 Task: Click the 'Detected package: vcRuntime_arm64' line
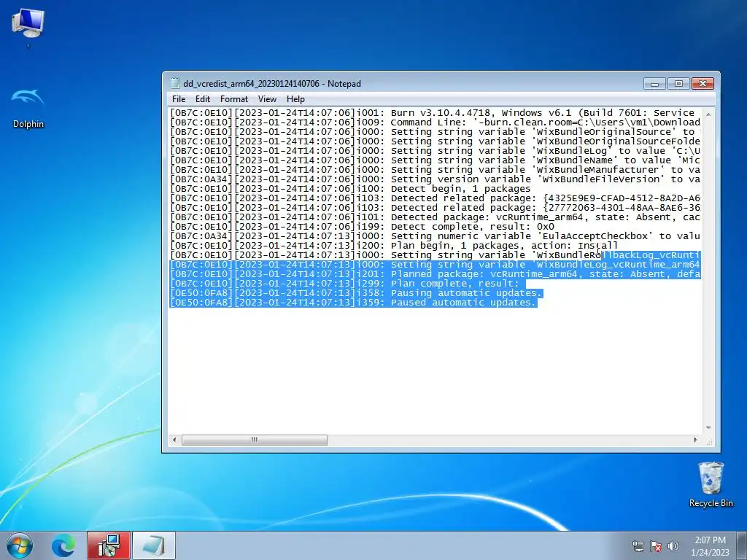pos(435,217)
